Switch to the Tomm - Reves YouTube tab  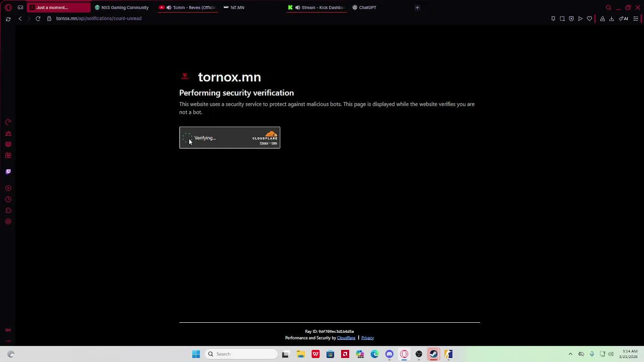(187, 8)
